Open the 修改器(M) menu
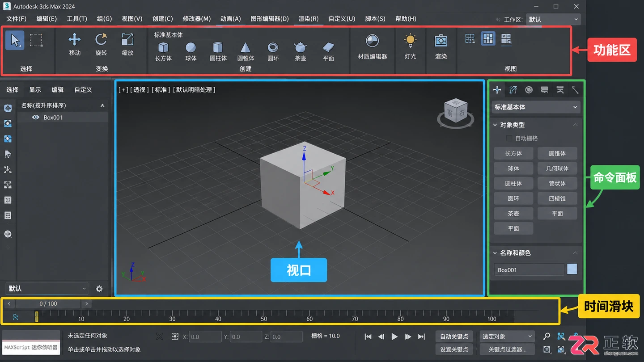The width and height of the screenshot is (644, 362). point(197,19)
